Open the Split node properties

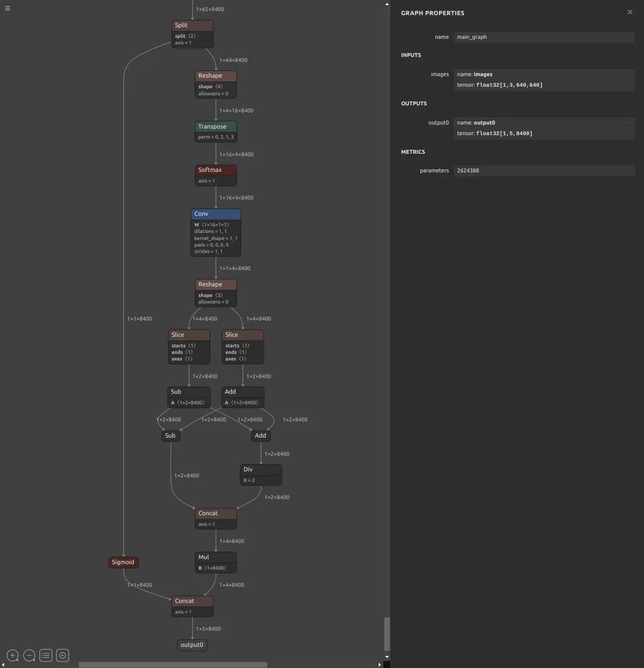tap(192, 25)
